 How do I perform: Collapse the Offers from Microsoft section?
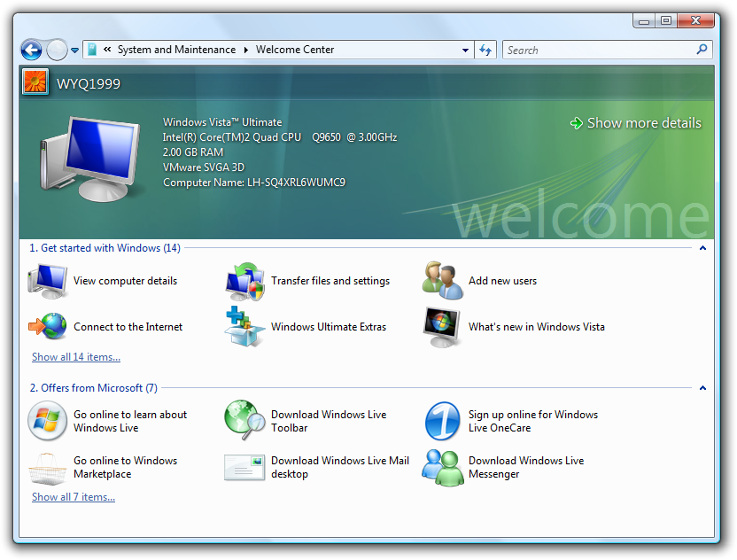[702, 388]
